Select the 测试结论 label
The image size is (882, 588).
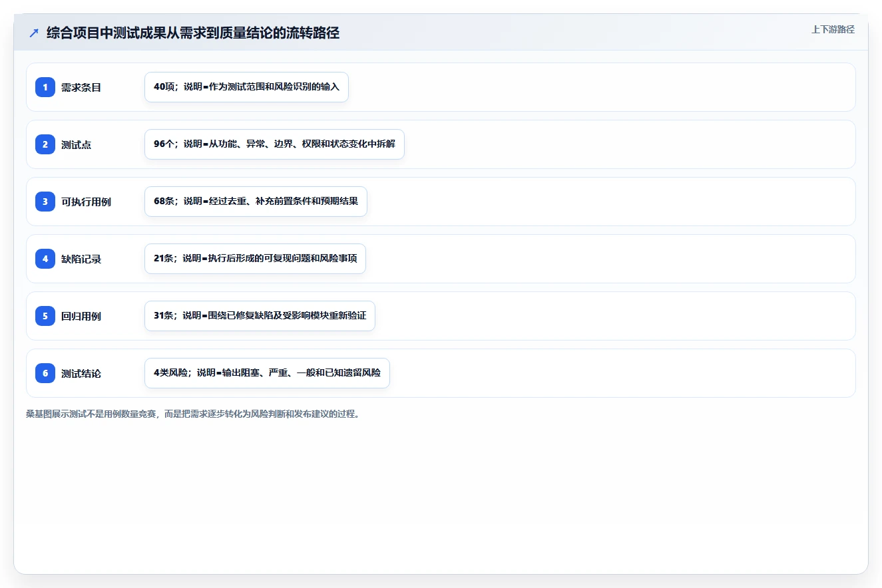click(x=81, y=373)
